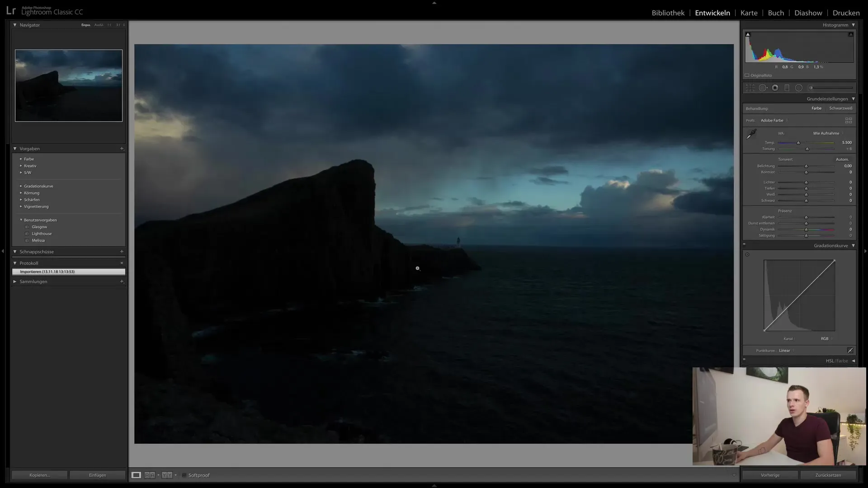Screen dimensions: 868x488
Task: Click the Zurücksetzen button
Action: coord(828,475)
